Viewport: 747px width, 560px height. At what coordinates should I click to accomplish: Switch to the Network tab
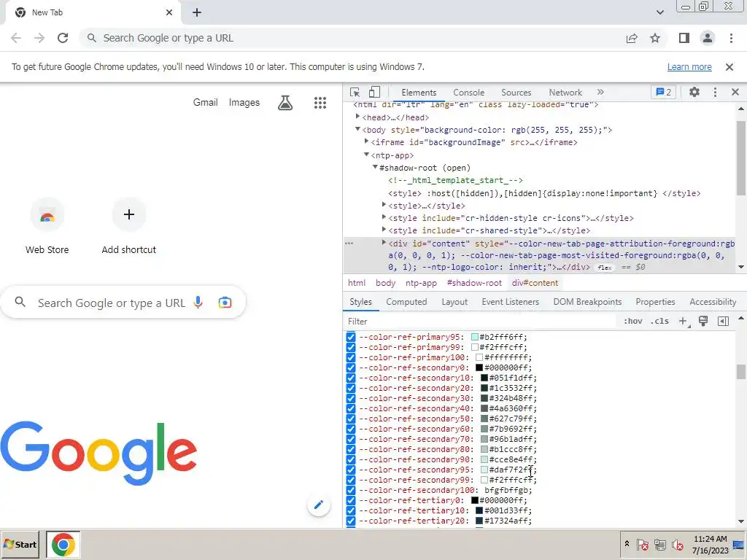tap(565, 93)
